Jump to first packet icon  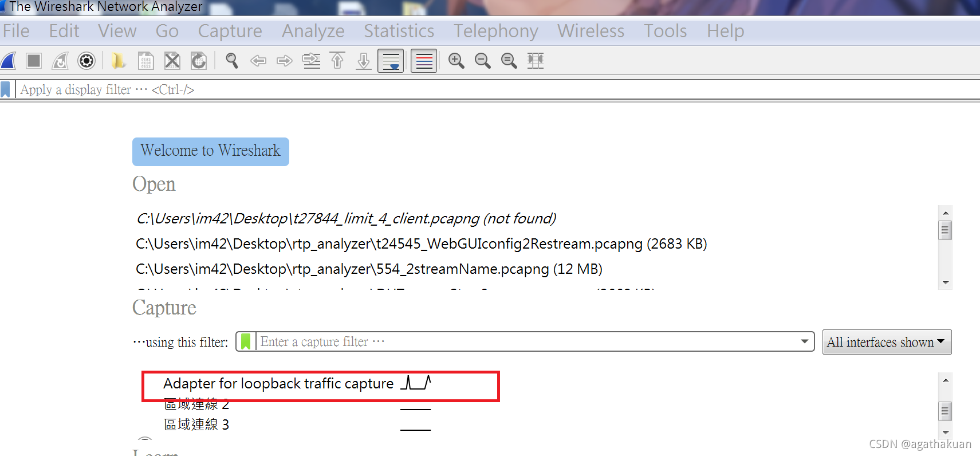pyautogui.click(x=337, y=60)
